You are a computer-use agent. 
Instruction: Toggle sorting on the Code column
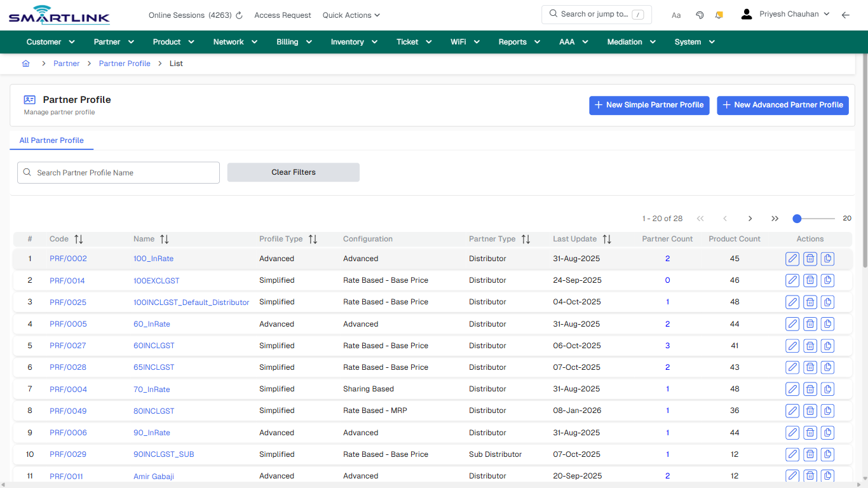(x=78, y=239)
